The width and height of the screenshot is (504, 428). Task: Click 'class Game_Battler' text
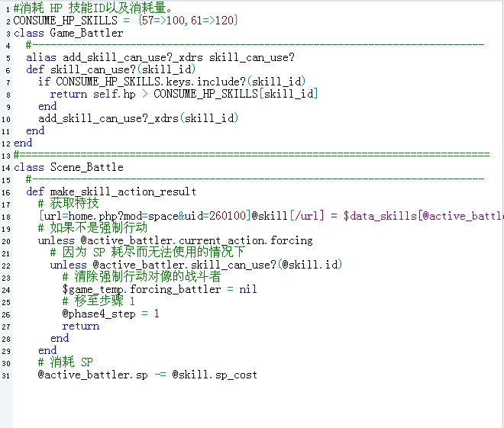click(69, 33)
